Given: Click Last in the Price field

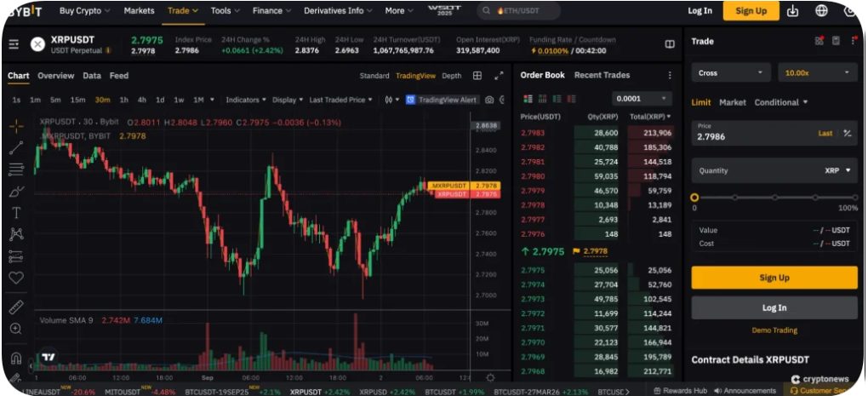Looking at the screenshot, I should pyautogui.click(x=825, y=134).
